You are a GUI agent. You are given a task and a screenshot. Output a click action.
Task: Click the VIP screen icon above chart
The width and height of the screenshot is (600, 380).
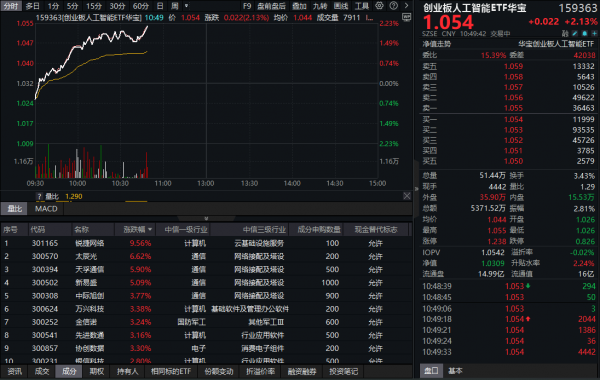406,17
